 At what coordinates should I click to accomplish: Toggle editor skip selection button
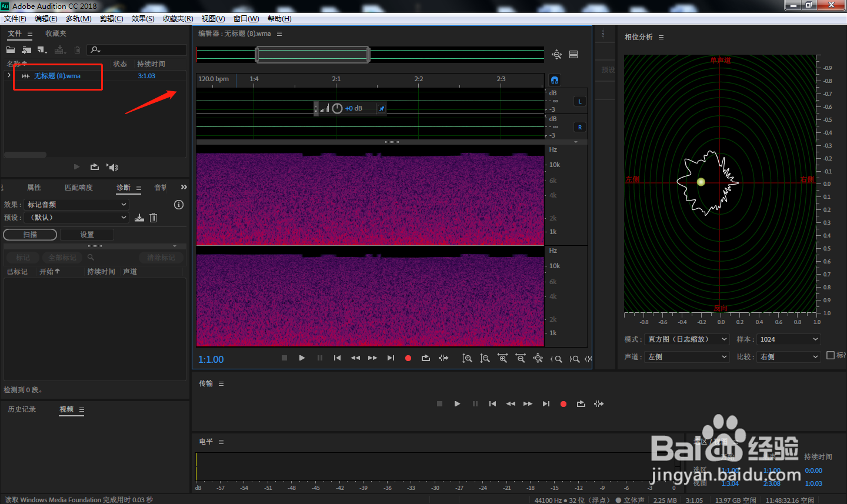(x=443, y=358)
